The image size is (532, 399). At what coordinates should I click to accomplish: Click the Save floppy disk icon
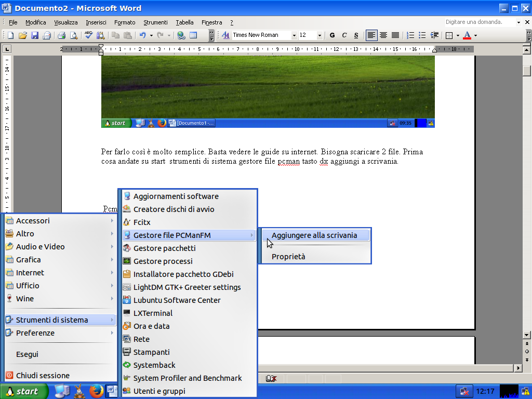(x=35, y=35)
